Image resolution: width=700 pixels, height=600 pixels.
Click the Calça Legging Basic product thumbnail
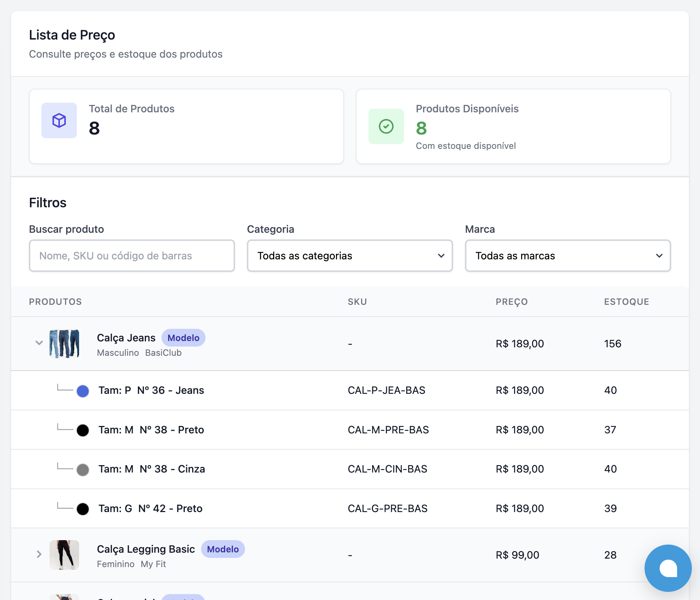[64, 555]
